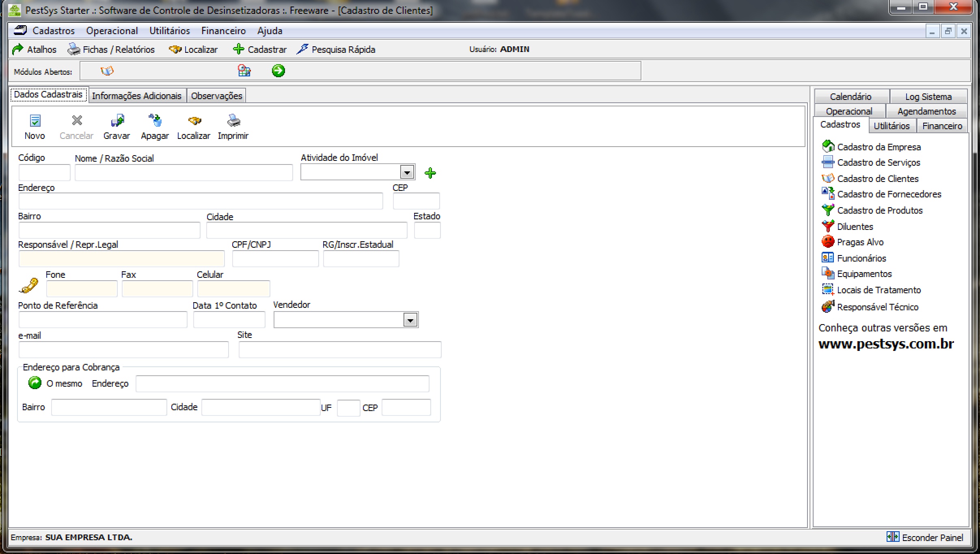Image resolution: width=980 pixels, height=554 pixels.
Task: Open the Ajuda menu
Action: pyautogui.click(x=270, y=31)
